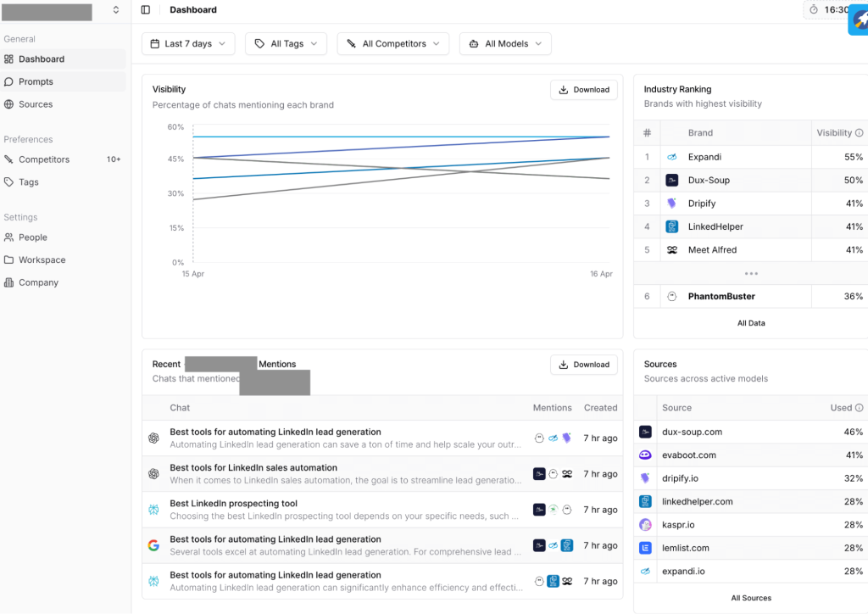Select the LinkedHelper ranking row
This screenshot has height=614, width=868.
click(x=751, y=227)
